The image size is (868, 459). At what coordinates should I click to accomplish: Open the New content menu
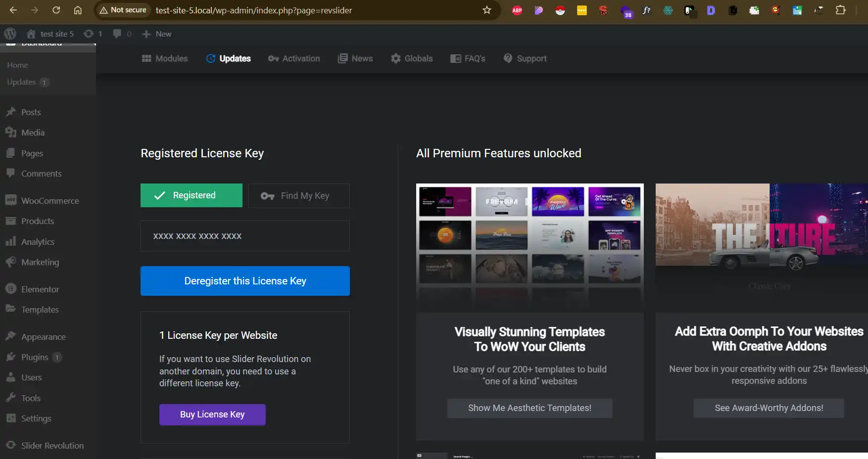click(x=157, y=34)
